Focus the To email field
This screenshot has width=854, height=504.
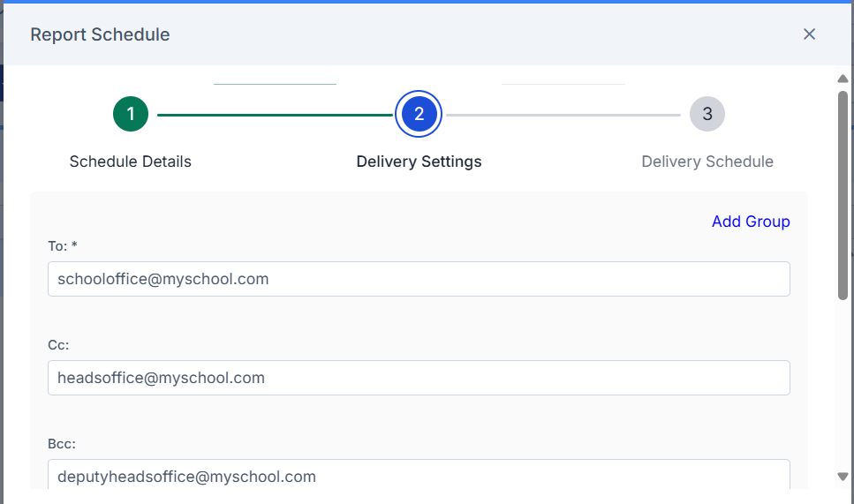coord(419,279)
